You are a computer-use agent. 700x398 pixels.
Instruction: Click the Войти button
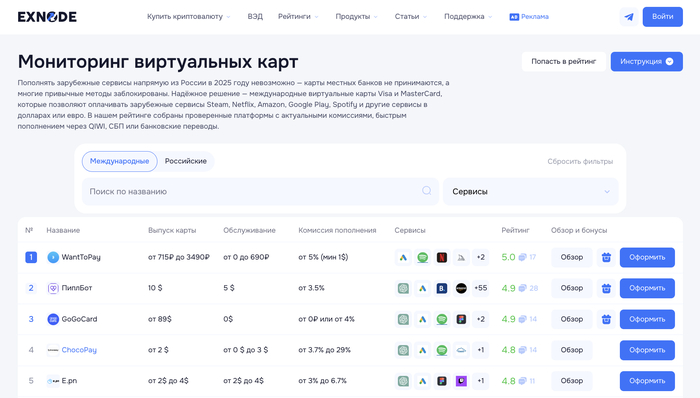pos(662,17)
